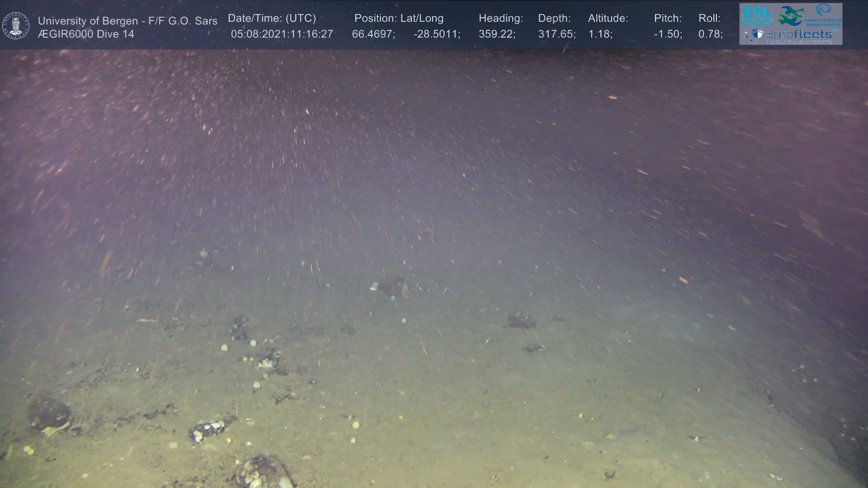Screen dimensions: 868x488
Task: Click the timestamp value 05:08:2021:11:16:27
Action: click(282, 34)
